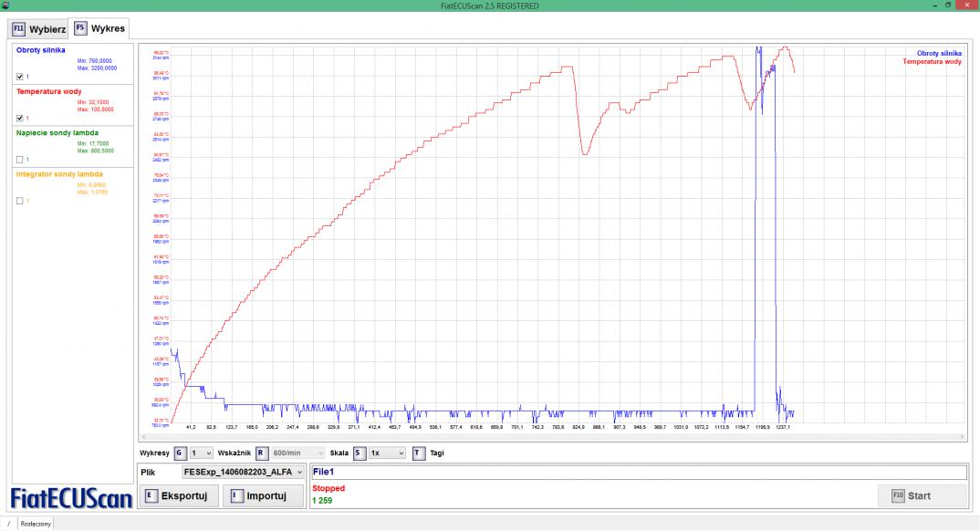Enable the Napiecie sondy lambda checkbox
Image resolution: width=980 pixels, height=531 pixels.
(x=20, y=160)
